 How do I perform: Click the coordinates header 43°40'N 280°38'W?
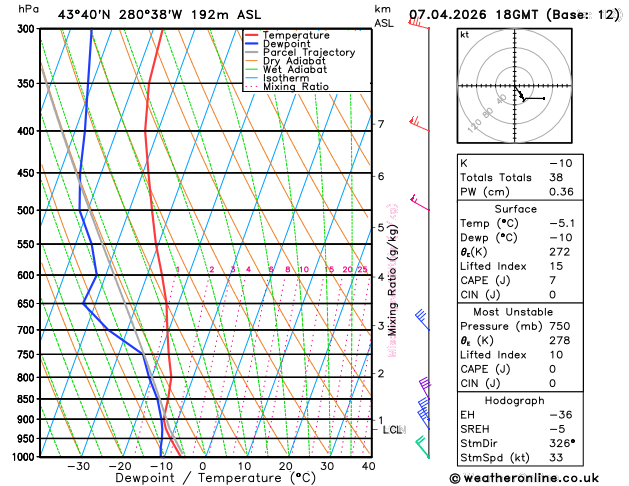[120, 15]
